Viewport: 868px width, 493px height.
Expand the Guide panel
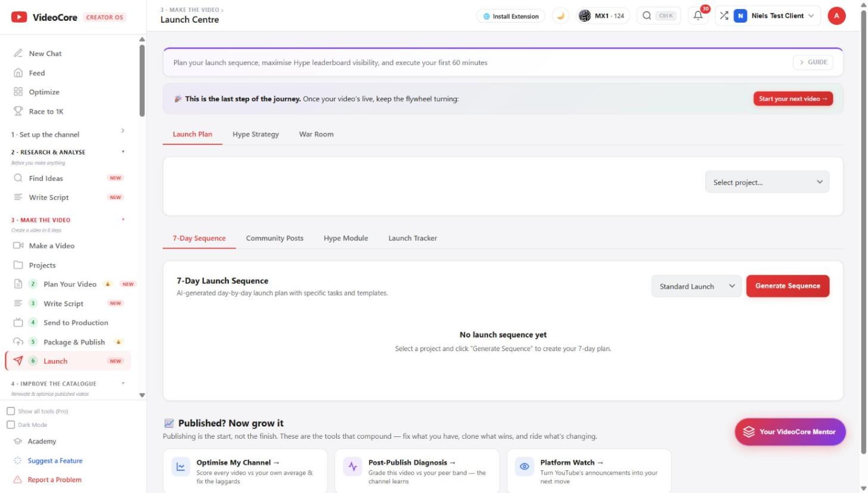[x=813, y=63]
